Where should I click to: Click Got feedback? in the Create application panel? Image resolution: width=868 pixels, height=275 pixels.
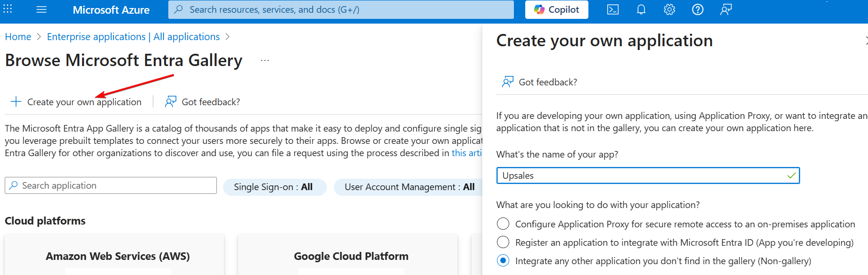click(548, 82)
